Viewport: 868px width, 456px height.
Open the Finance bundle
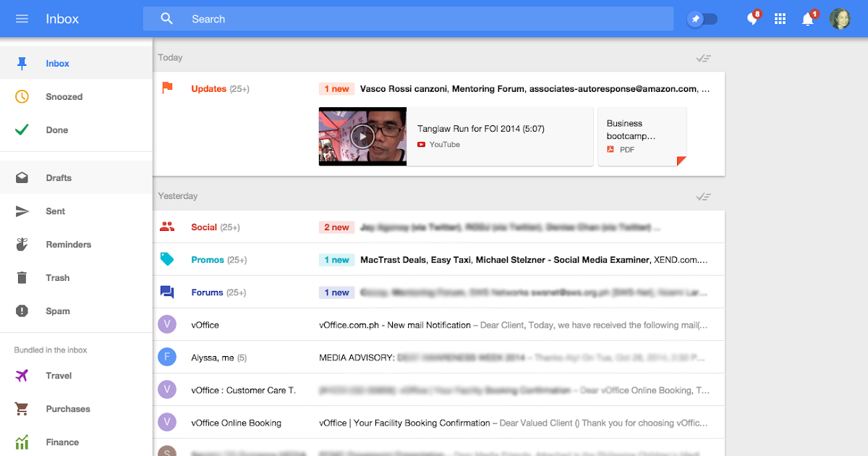pyautogui.click(x=76, y=442)
